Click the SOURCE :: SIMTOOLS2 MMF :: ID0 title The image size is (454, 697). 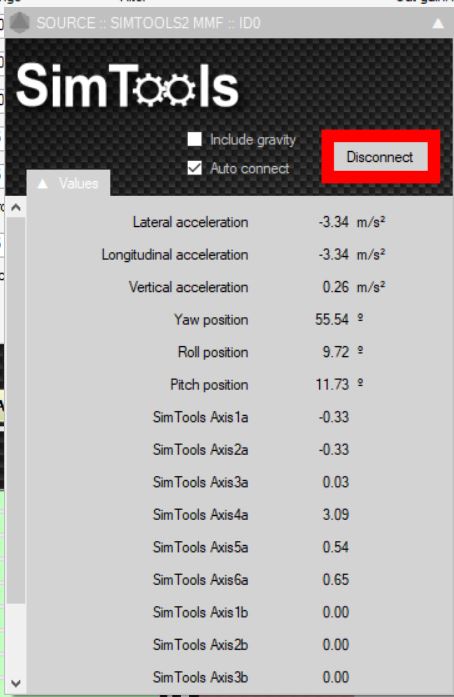pos(149,23)
